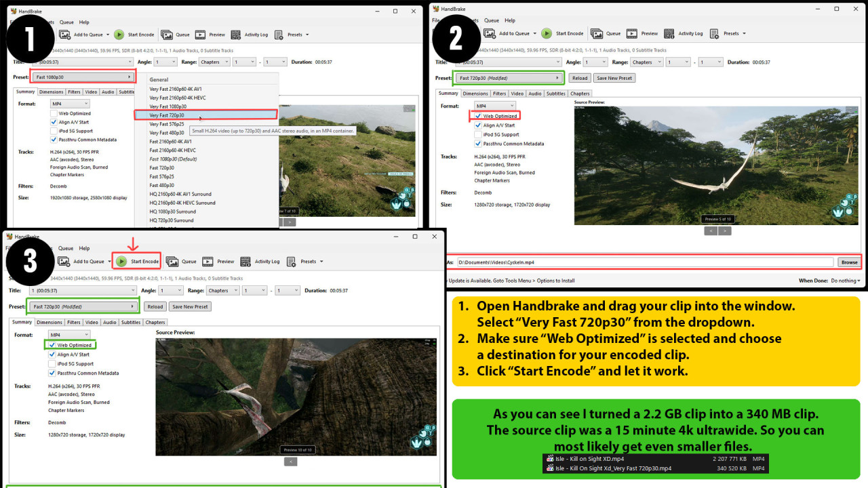Image resolution: width=868 pixels, height=488 pixels.
Task: Click green Start Encode icon in top-left window
Action: tap(119, 35)
